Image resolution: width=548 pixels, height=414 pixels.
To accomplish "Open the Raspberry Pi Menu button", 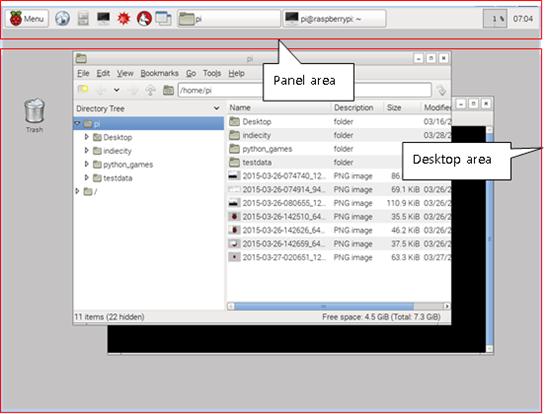I will coord(27,19).
